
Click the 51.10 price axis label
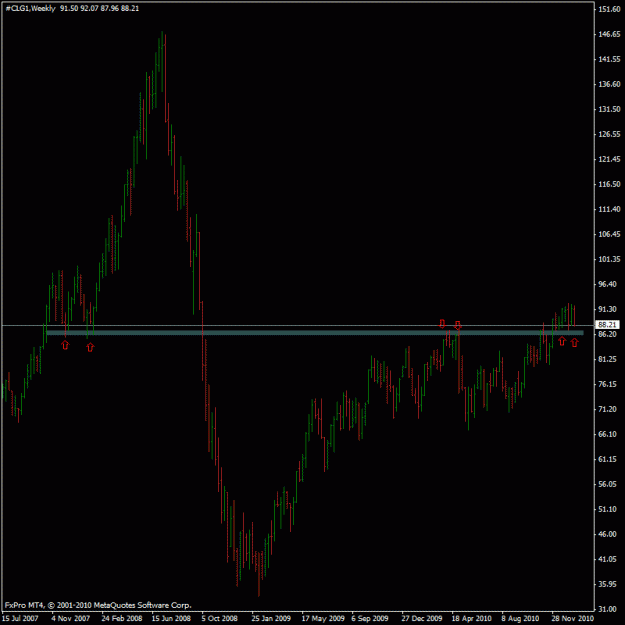[607, 509]
